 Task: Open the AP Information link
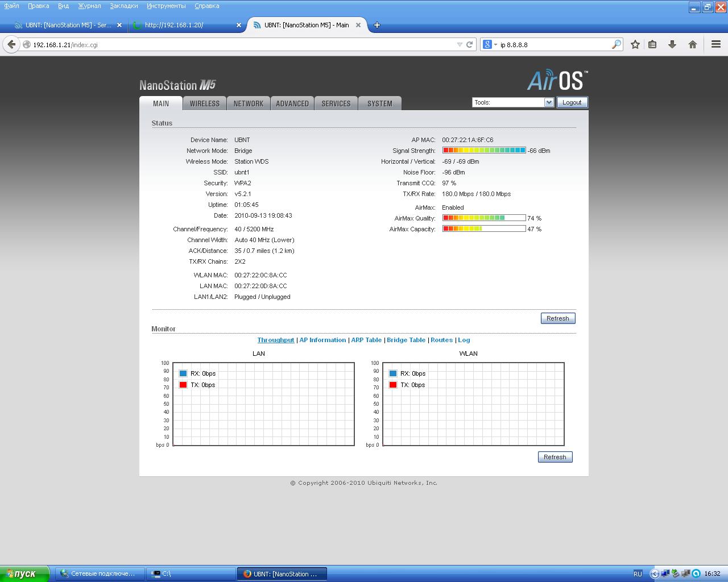[x=322, y=340]
